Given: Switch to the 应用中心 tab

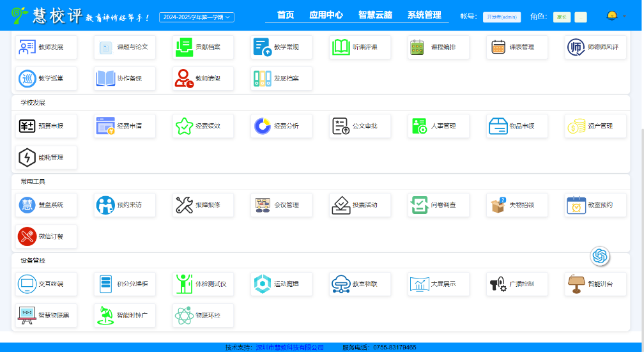Looking at the screenshot, I should 326,15.
